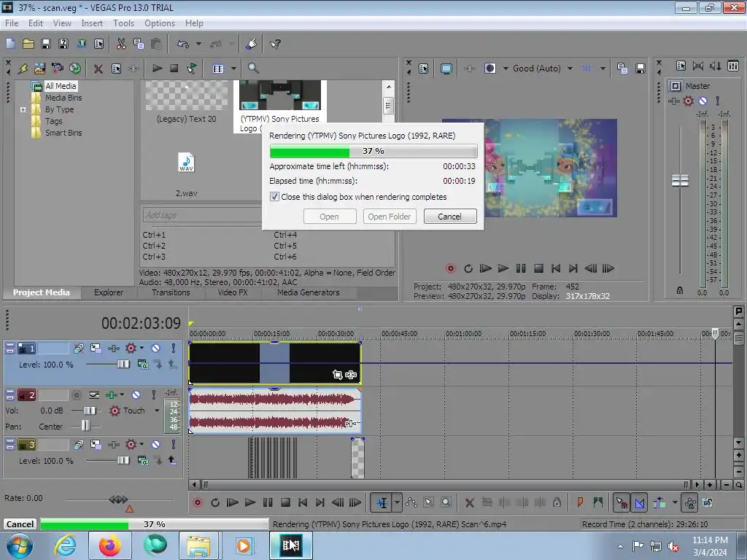
Task: Uncheck Close this dialog box when rendering completes
Action: click(x=274, y=197)
